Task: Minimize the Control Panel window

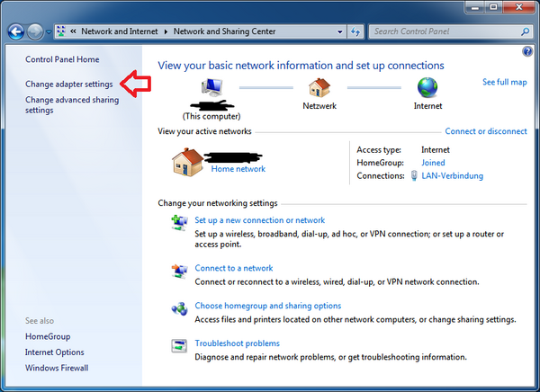Action: tap(475, 7)
